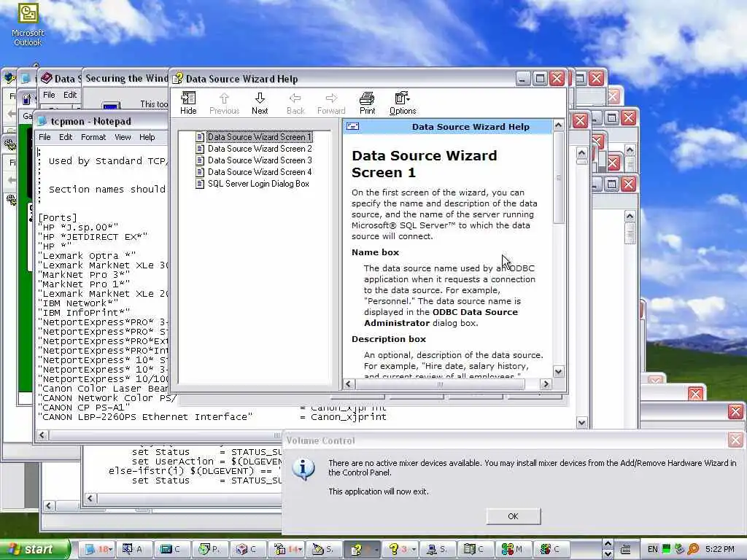Click the vertical scrollbar thumb in help topic
Screen dimensions: 747x560
tap(558, 178)
